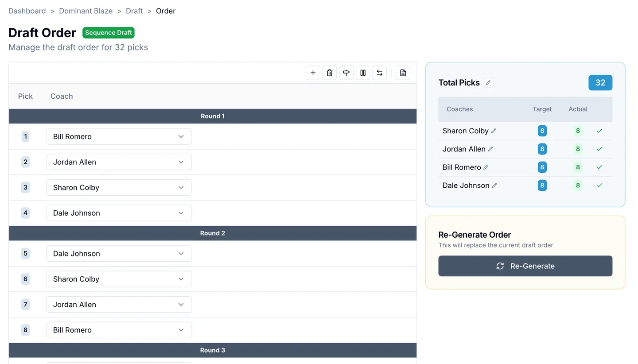
Task: Open coach dropdown for pick 4
Action: 119,213
